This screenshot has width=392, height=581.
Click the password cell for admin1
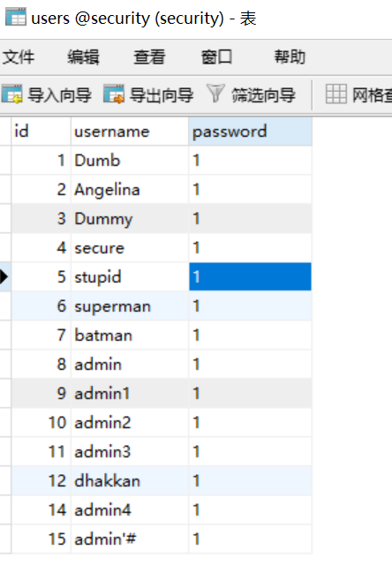point(250,394)
